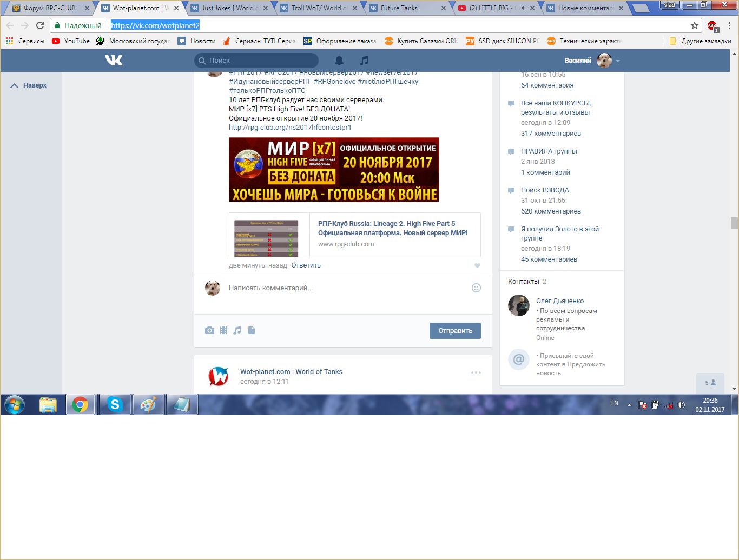This screenshot has width=739, height=560.
Task: Switch to the Форум RPG-CLUB tab
Action: (50, 8)
